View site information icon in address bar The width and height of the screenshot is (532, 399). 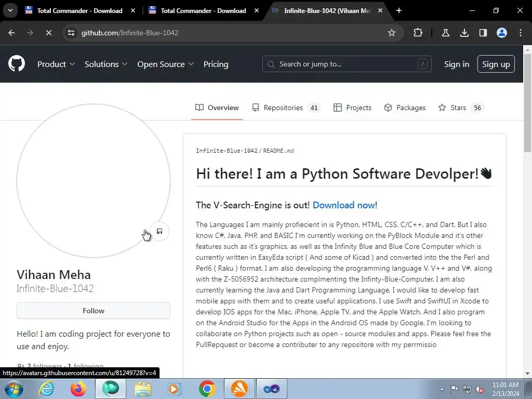71,33
